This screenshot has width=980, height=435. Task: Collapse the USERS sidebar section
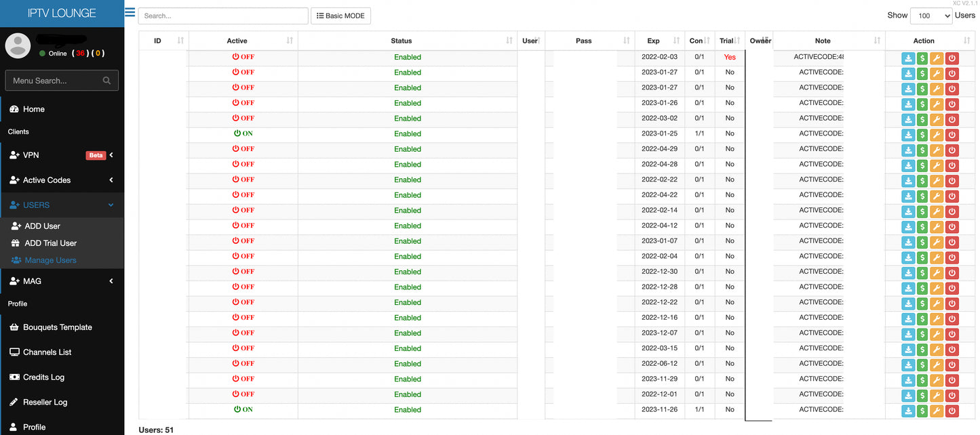[x=38, y=205]
